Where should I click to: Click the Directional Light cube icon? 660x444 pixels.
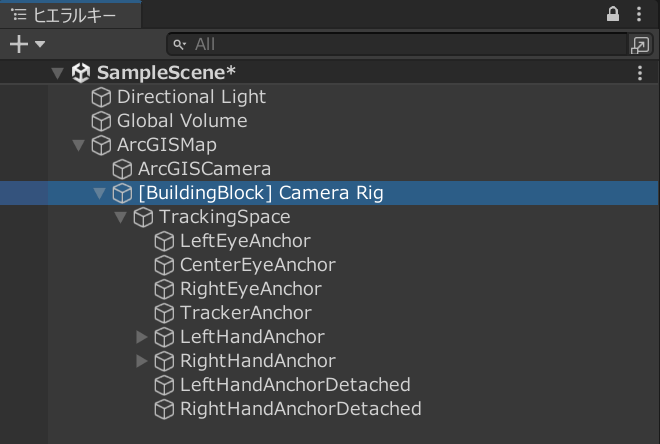(x=101, y=97)
